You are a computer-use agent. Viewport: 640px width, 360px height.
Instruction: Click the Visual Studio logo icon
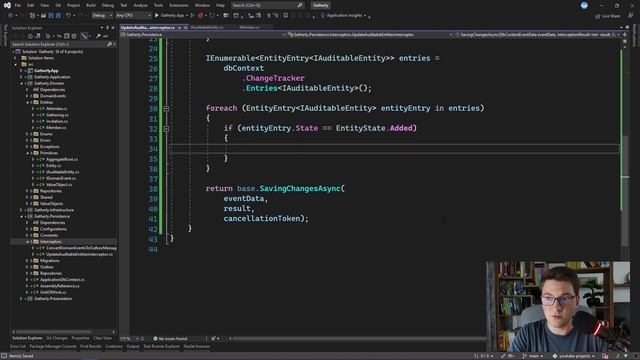pyautogui.click(x=7, y=5)
